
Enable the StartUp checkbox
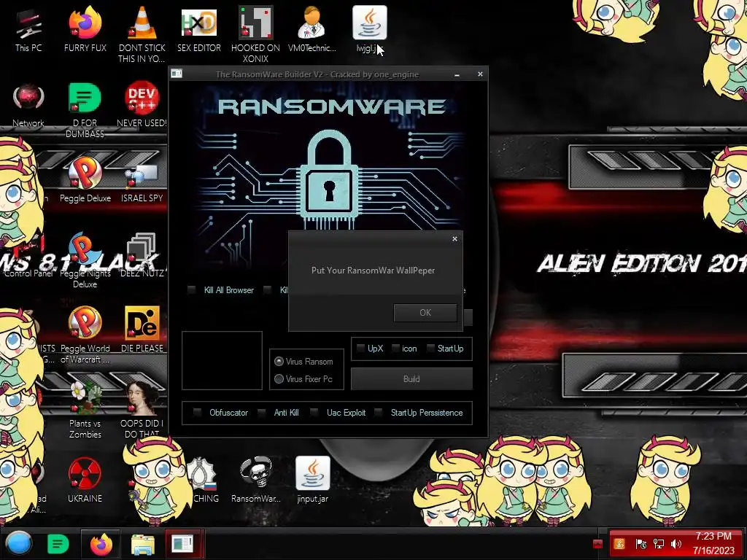(430, 349)
